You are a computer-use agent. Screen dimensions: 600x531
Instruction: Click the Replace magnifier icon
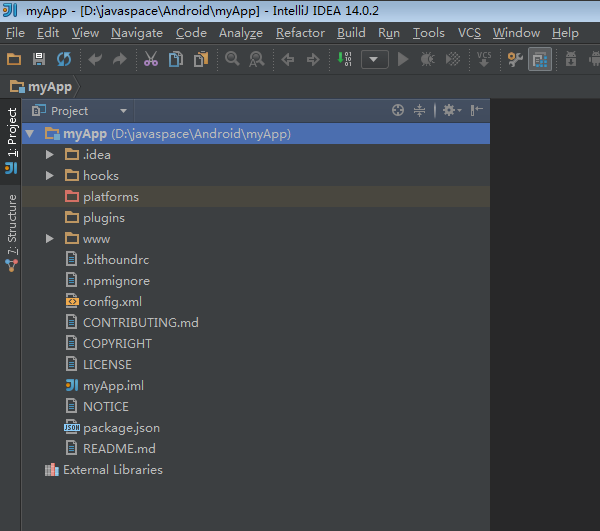pyautogui.click(x=256, y=59)
